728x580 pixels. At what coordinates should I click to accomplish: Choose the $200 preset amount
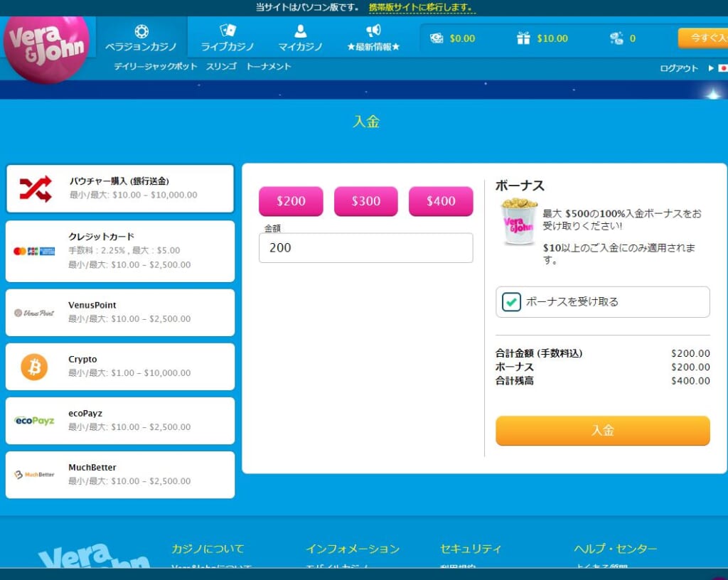[x=291, y=201]
